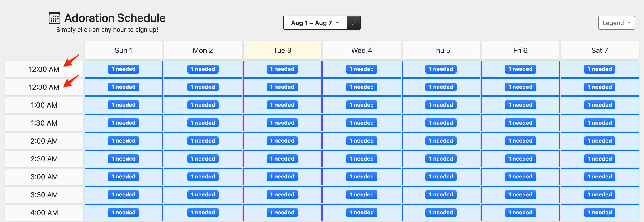Open the Aug 1 – Aug 7 date dropdown
Viewport: 644px width, 222px height.
click(315, 23)
